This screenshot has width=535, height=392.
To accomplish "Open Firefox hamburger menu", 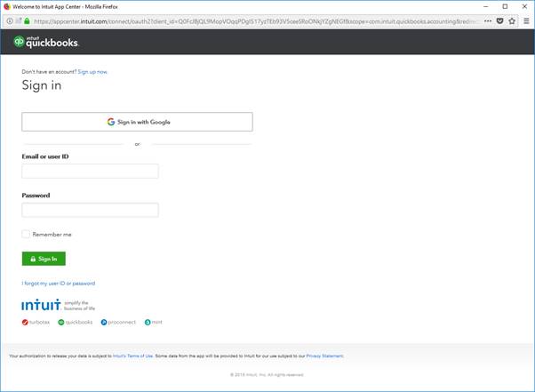I will coord(526,20).
